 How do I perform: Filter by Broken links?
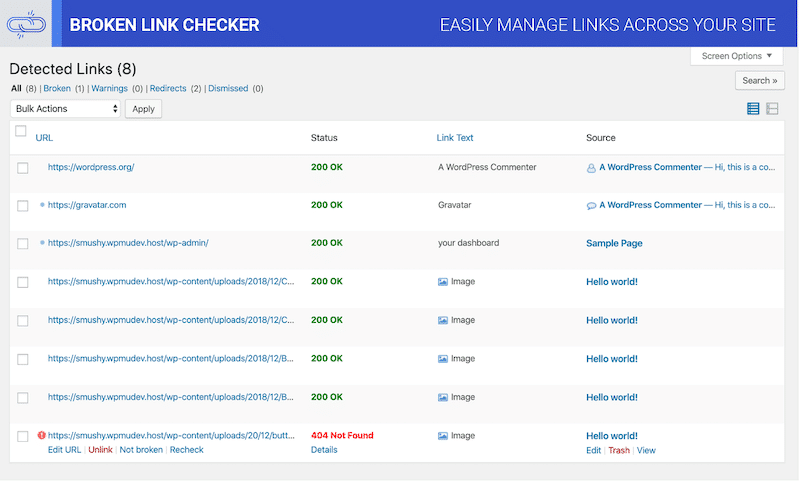pyautogui.click(x=57, y=88)
